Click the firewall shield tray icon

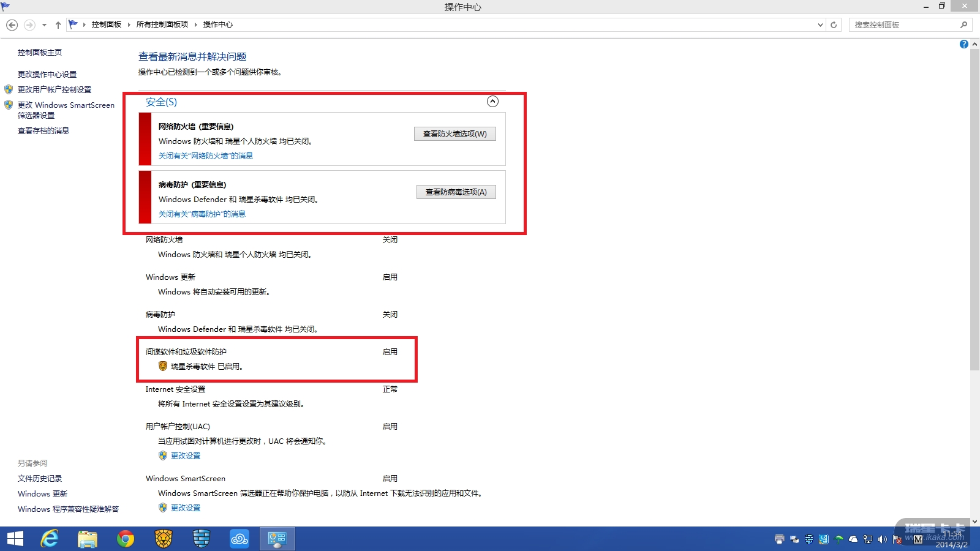tap(809, 539)
